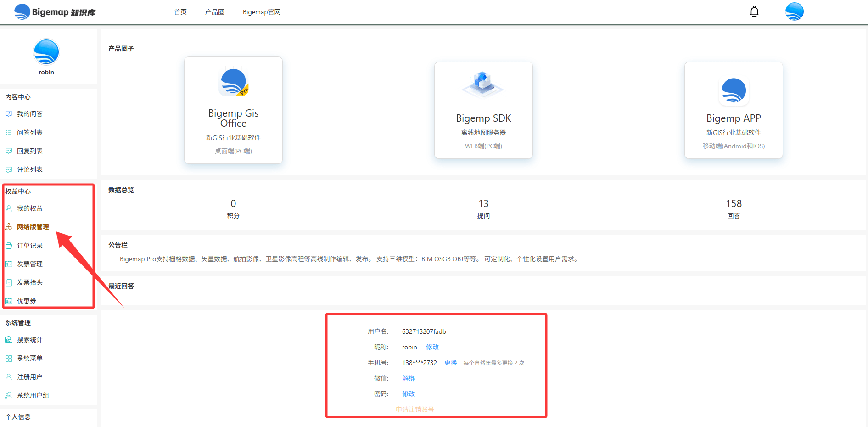The width and height of the screenshot is (868, 427).
Task: Click the 13 提问 questions statistic
Action: (x=483, y=208)
